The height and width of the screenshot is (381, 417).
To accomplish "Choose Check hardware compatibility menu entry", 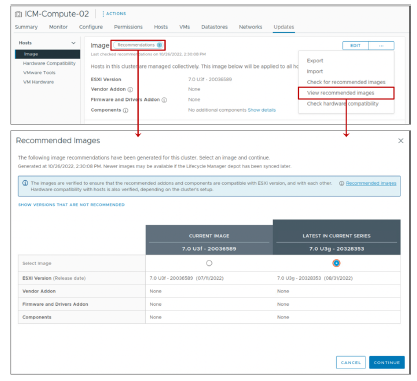I will click(343, 104).
